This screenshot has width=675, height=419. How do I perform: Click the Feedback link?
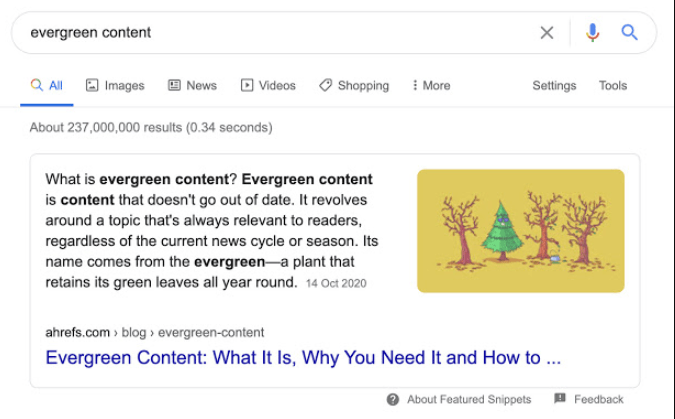point(598,399)
